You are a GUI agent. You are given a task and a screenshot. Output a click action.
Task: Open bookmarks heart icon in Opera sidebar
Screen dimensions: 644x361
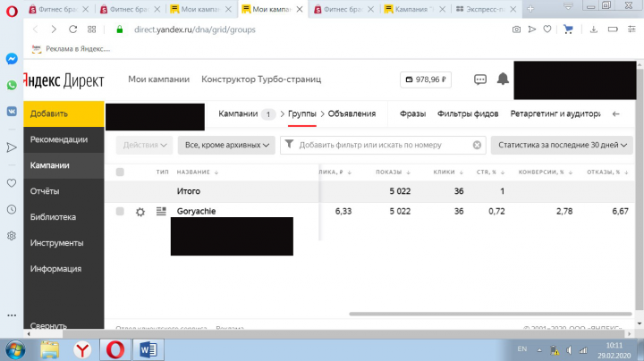tap(12, 183)
